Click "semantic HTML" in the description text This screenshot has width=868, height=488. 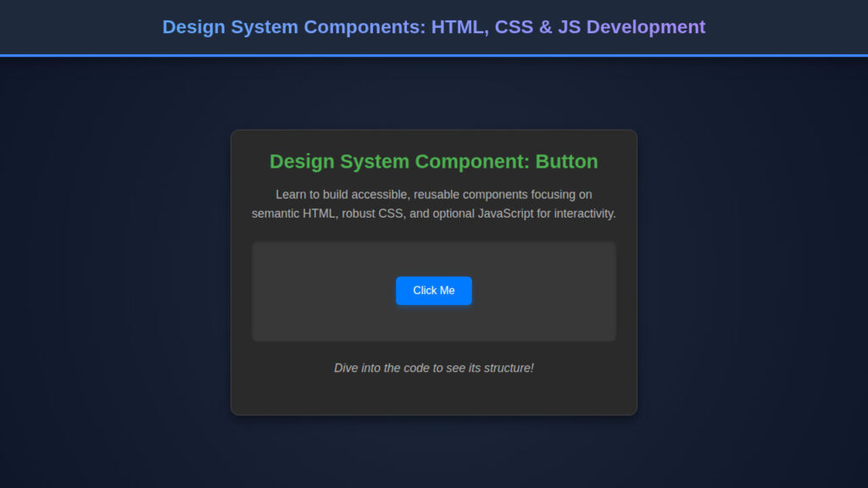(294, 213)
